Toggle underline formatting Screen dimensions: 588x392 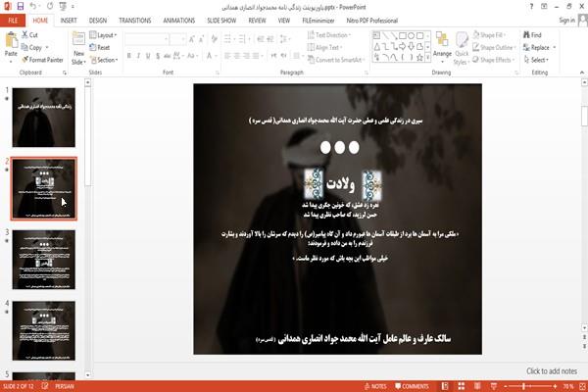click(x=148, y=56)
